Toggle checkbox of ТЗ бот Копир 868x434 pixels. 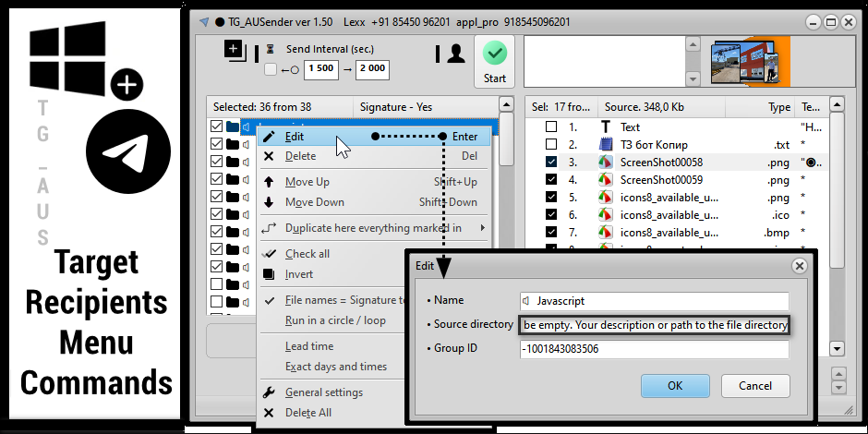pos(550,145)
